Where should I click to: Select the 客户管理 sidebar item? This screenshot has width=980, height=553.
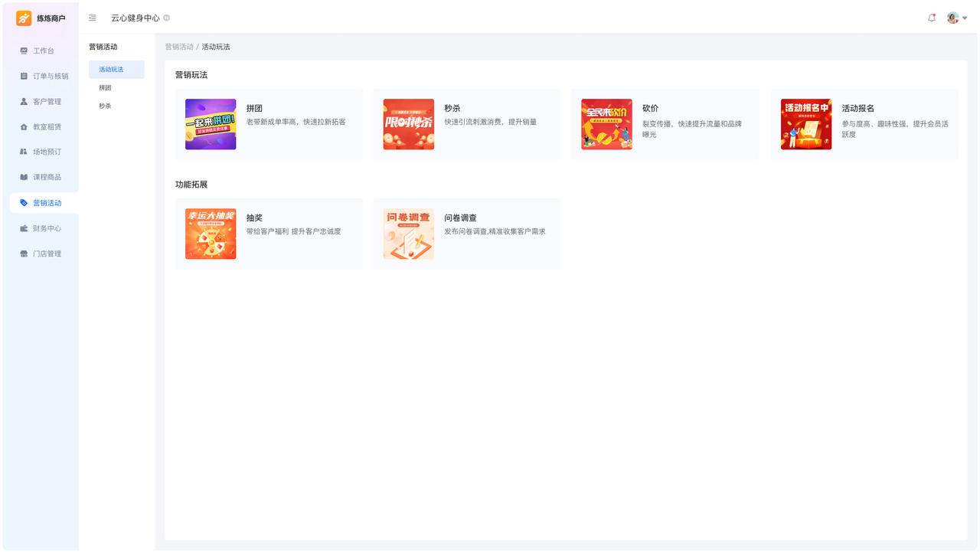point(47,101)
